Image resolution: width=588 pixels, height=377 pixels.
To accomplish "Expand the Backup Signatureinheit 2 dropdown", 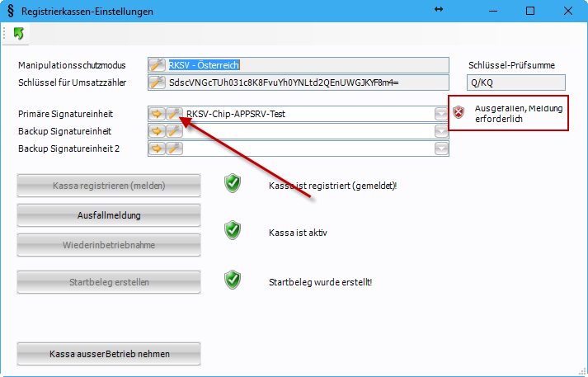I will coord(441,148).
